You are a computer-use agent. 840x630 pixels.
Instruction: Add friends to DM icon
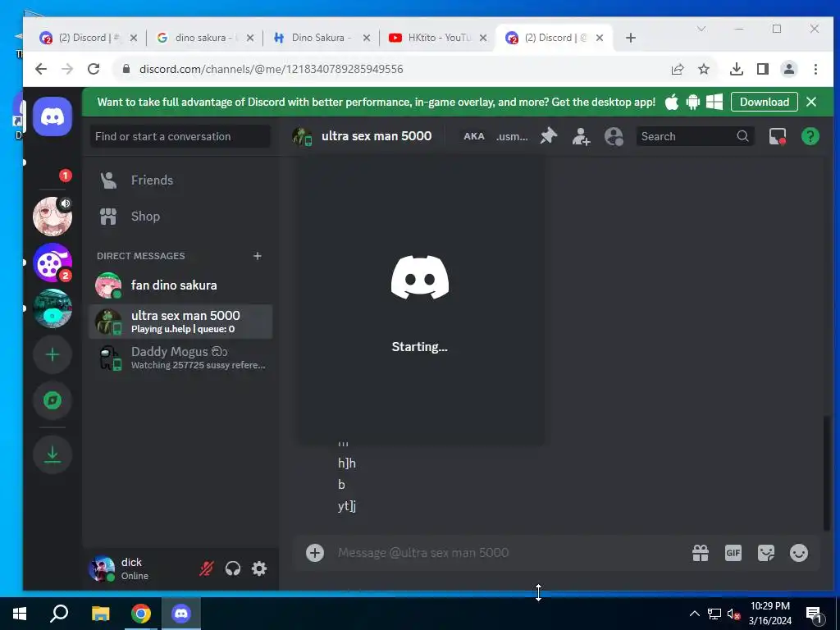[x=581, y=137]
